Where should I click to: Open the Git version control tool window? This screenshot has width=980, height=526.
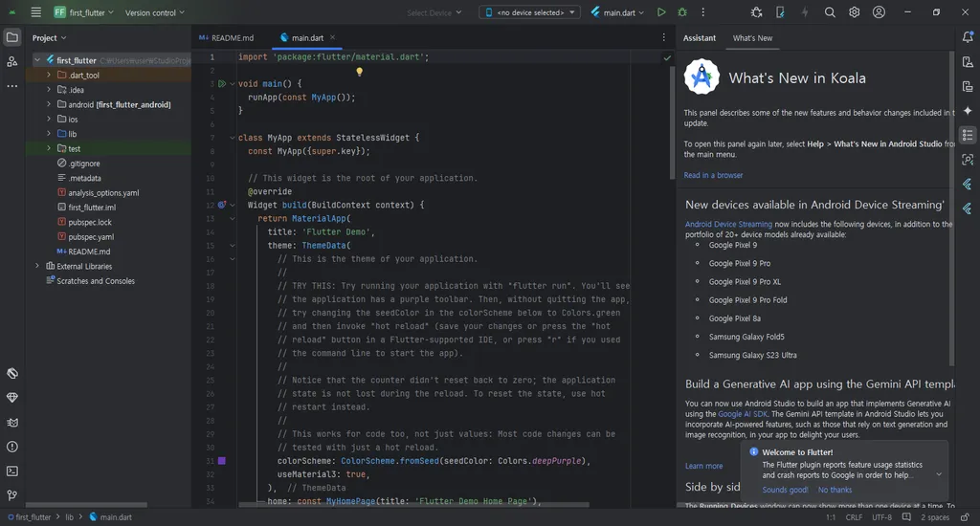tap(11, 495)
